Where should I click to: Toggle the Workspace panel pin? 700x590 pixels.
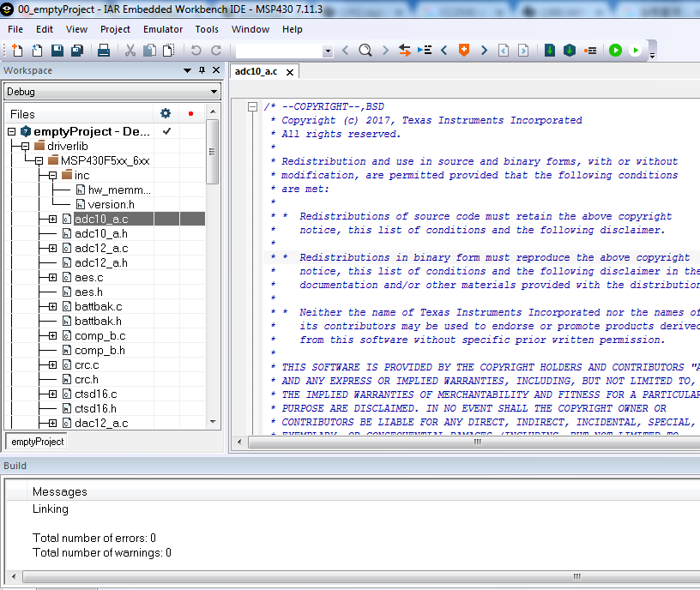(202, 70)
